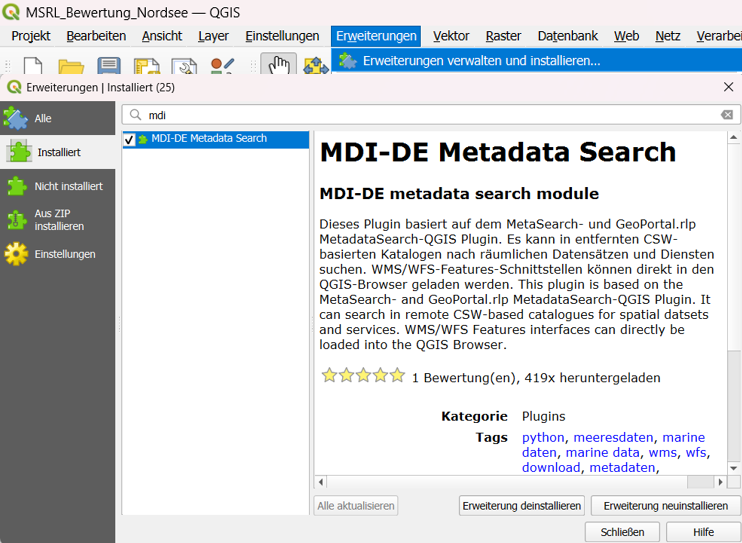Select the Pan Map hand tool

coord(279,67)
